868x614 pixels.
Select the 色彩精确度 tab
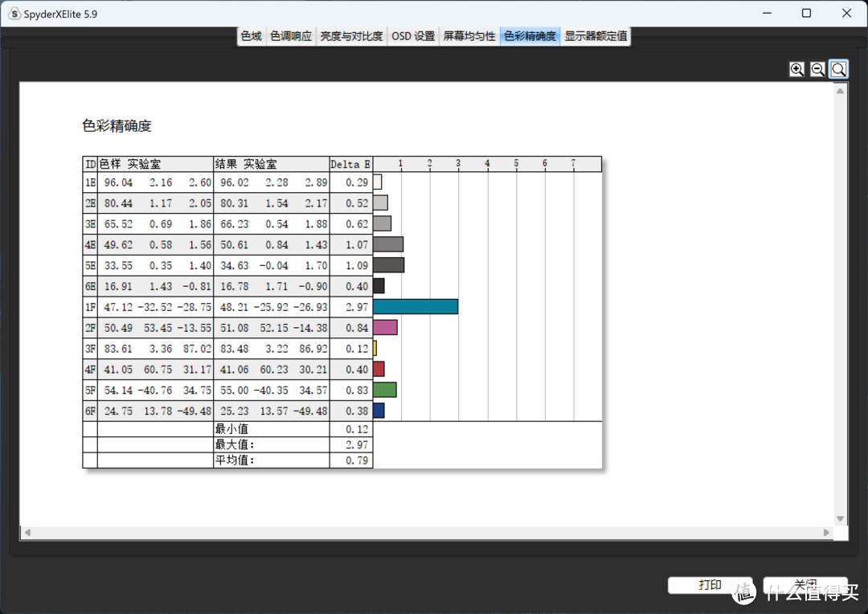click(x=530, y=36)
